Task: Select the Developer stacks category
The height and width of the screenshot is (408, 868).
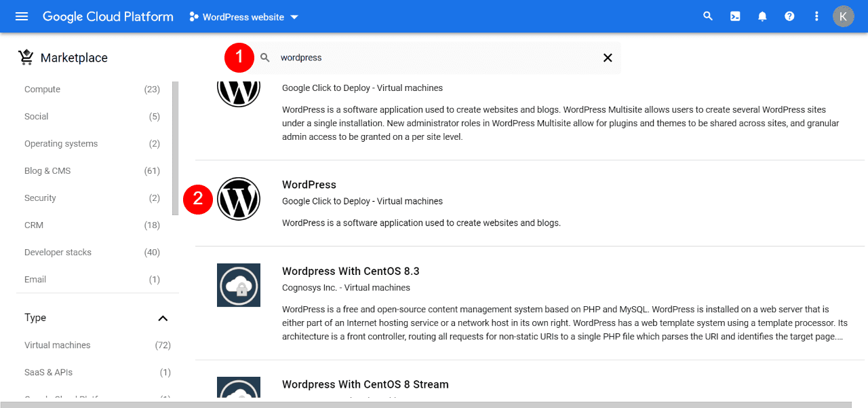Action: point(58,252)
